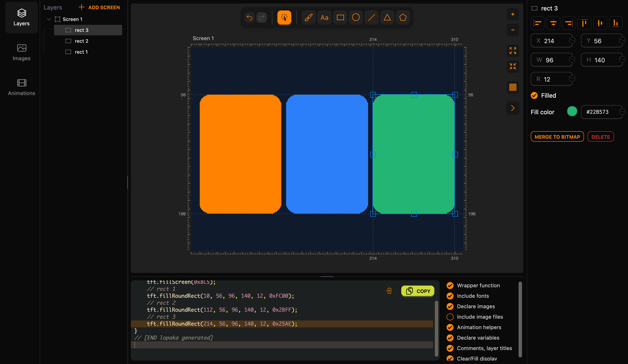
Task: Toggle the Wrapper function option
Action: 450,285
